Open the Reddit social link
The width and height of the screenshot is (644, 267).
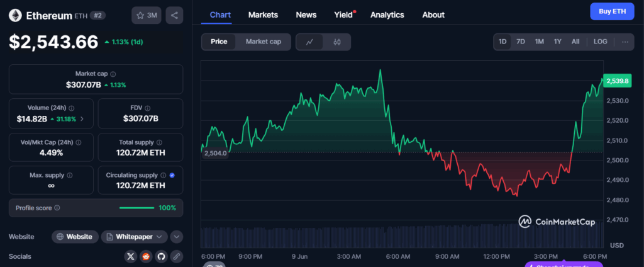(146, 256)
